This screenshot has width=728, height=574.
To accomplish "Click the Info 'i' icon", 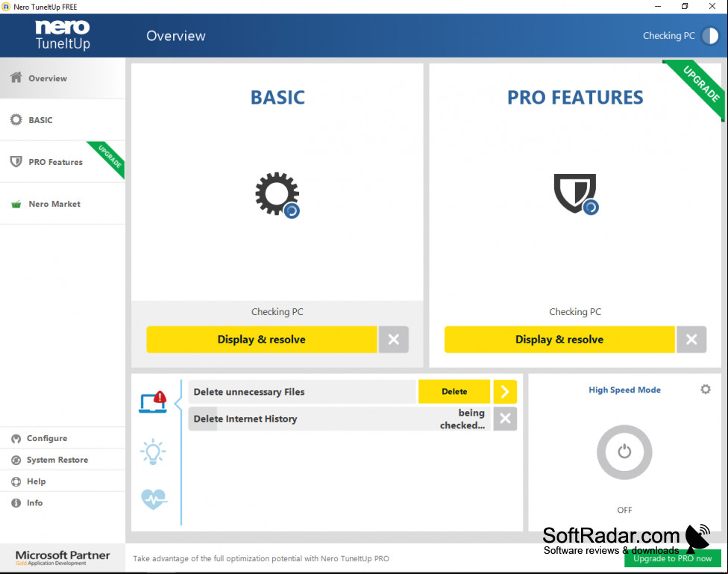I will (16, 503).
